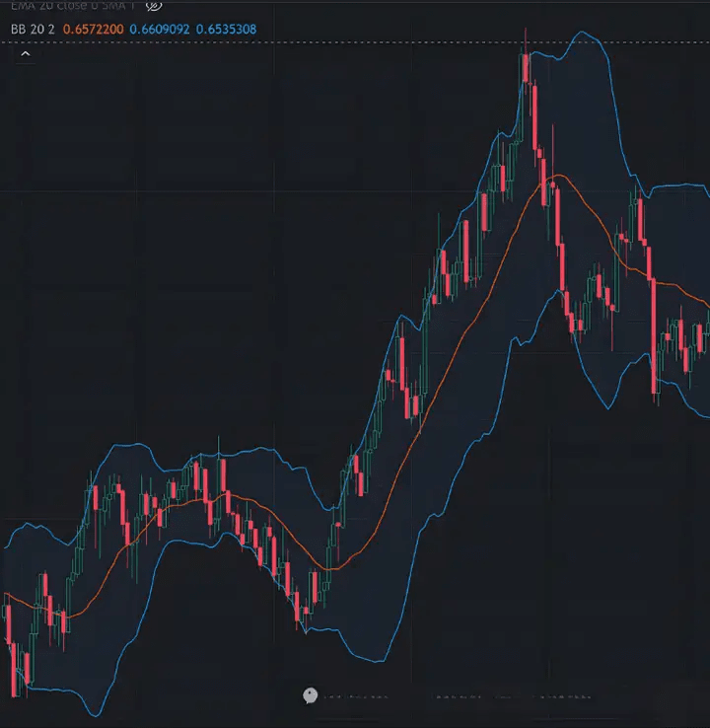Select the BB 20 2 indicator label
Viewport: 710px width, 728px height.
click(33, 30)
